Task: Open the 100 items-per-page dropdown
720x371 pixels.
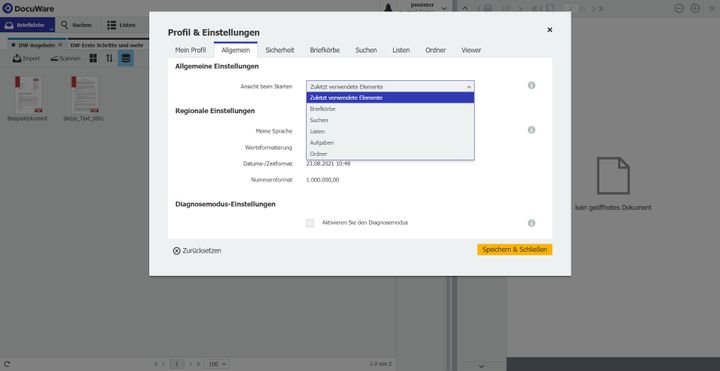Action: (217, 364)
